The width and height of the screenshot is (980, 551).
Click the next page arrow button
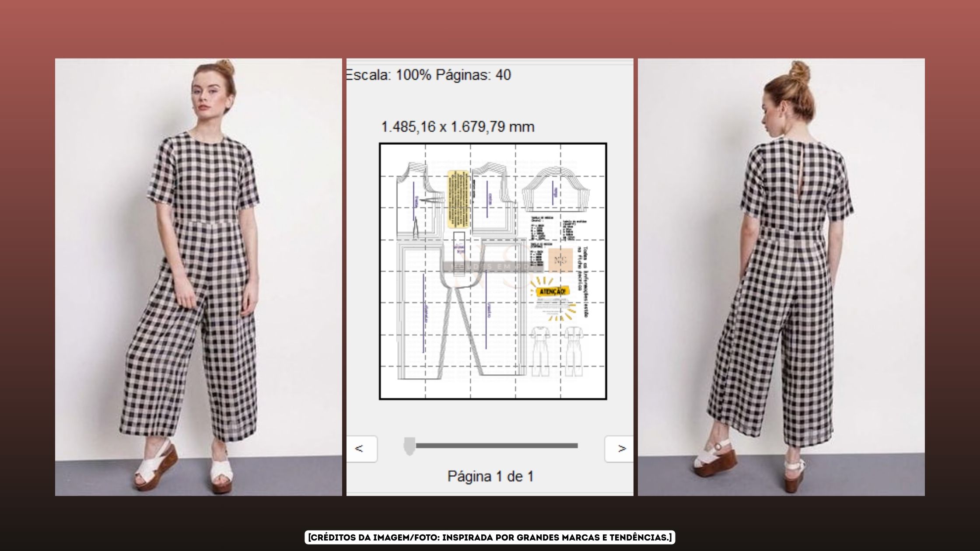[x=619, y=449]
